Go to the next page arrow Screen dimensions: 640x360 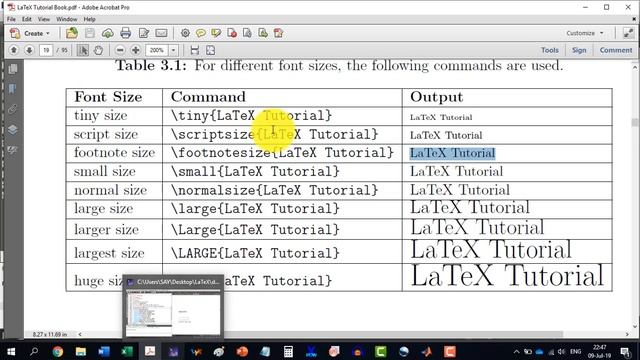tap(29, 50)
